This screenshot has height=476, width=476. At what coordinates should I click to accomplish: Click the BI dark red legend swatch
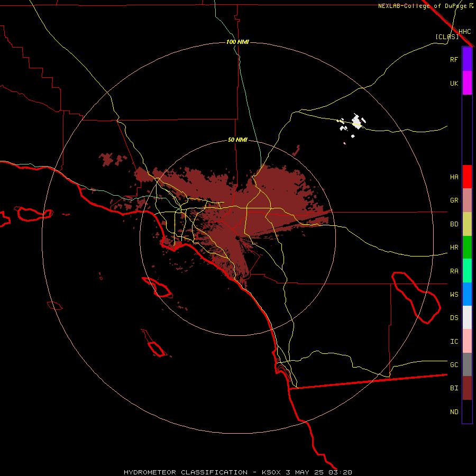[x=467, y=388]
